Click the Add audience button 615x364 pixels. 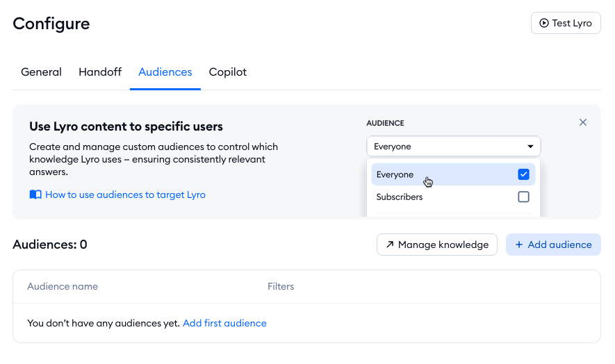(553, 245)
